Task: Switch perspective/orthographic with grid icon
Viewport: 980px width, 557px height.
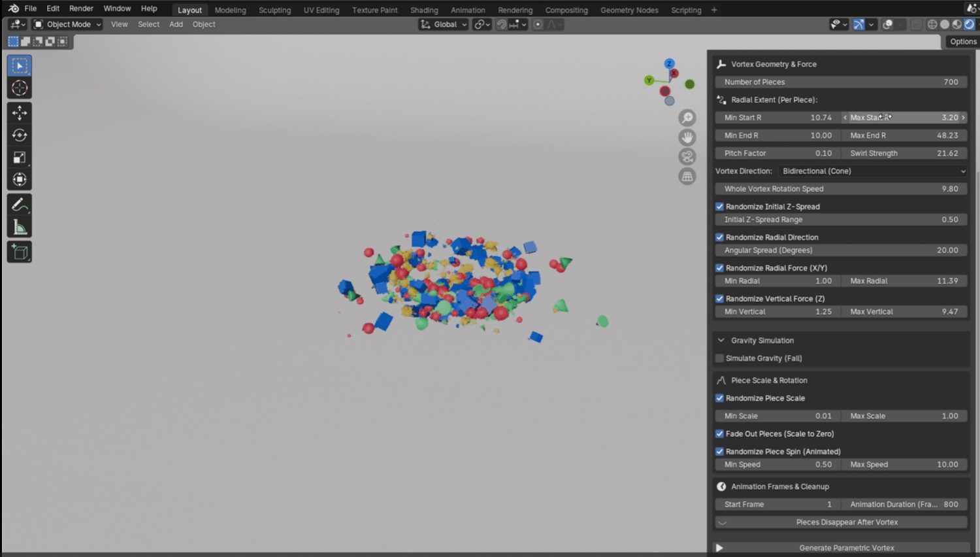Action: [687, 177]
